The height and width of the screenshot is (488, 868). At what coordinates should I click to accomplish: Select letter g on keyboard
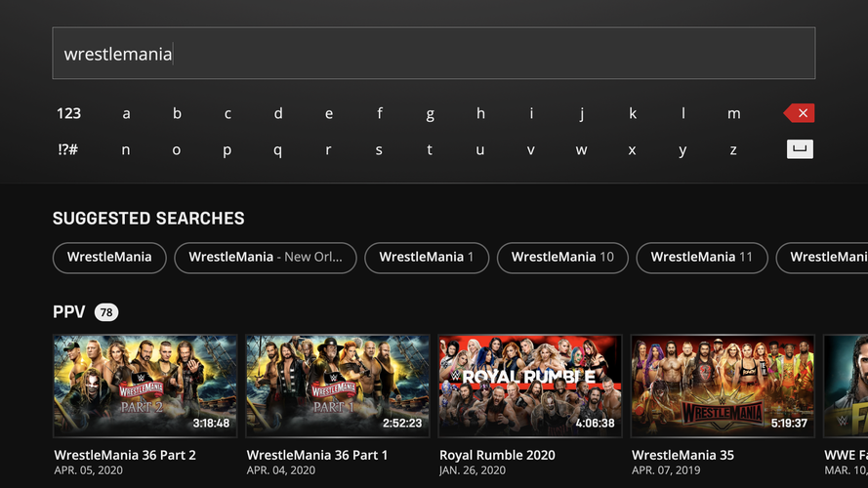pos(431,114)
